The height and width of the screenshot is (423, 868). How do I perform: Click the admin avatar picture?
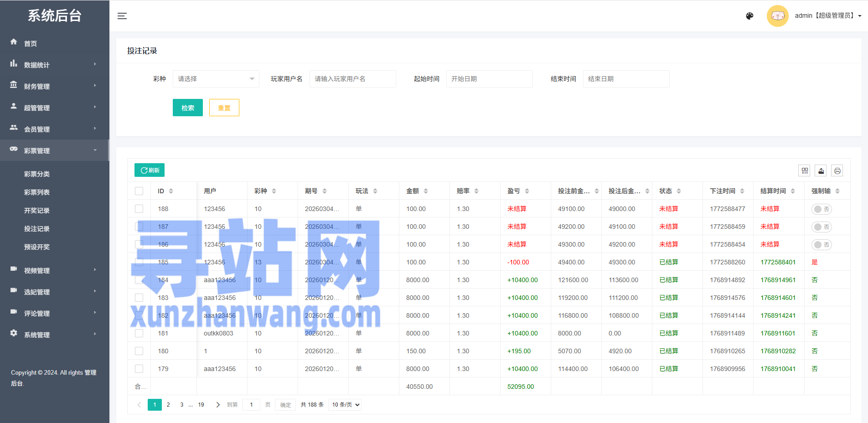click(777, 16)
